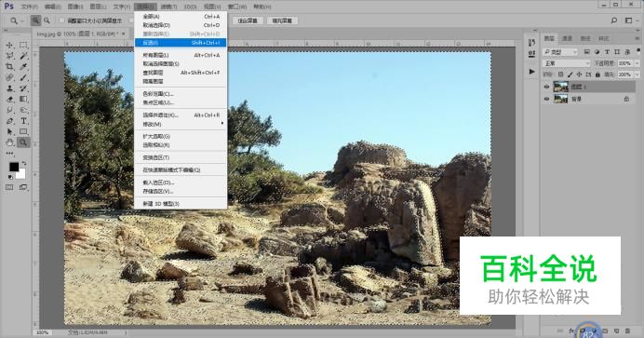Screen dimensions: 644x338
Task: Select the Rectangle shape tool
Action: coord(23,131)
